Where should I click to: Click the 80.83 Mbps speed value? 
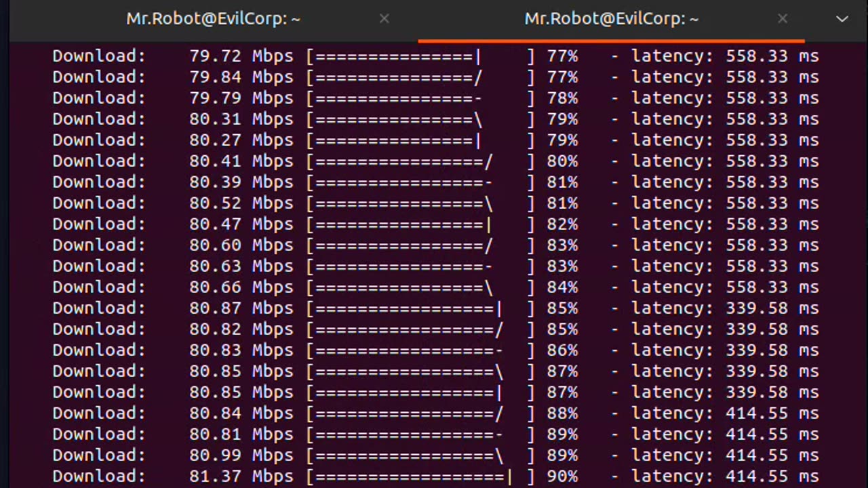(241, 350)
